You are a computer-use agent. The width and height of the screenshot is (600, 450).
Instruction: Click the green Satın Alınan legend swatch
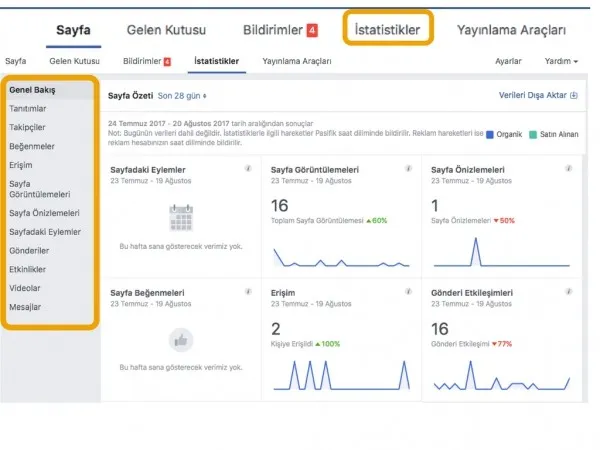click(x=533, y=135)
